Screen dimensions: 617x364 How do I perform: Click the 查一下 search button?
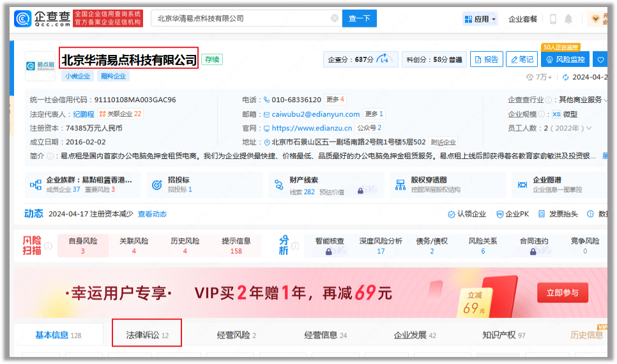(x=359, y=19)
